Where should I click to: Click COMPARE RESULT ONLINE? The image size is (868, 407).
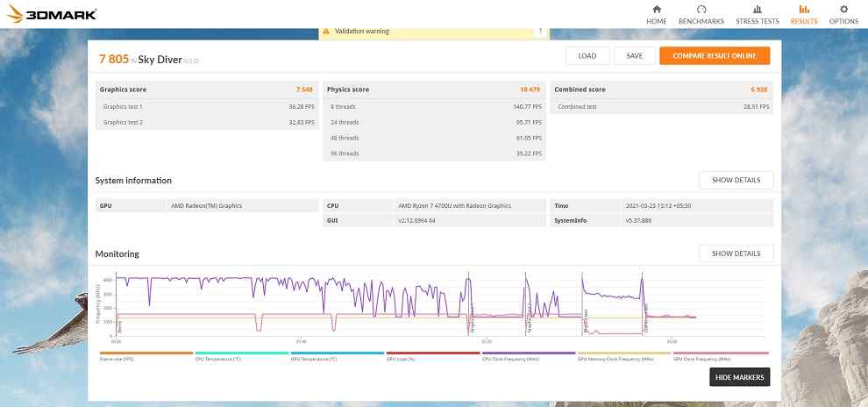(715, 56)
